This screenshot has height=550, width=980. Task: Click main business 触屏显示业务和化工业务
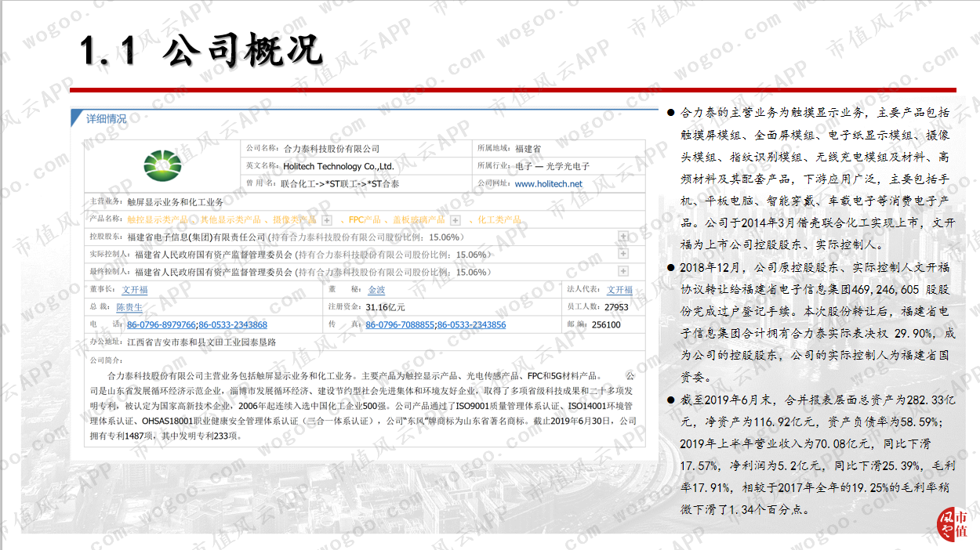[x=176, y=202]
